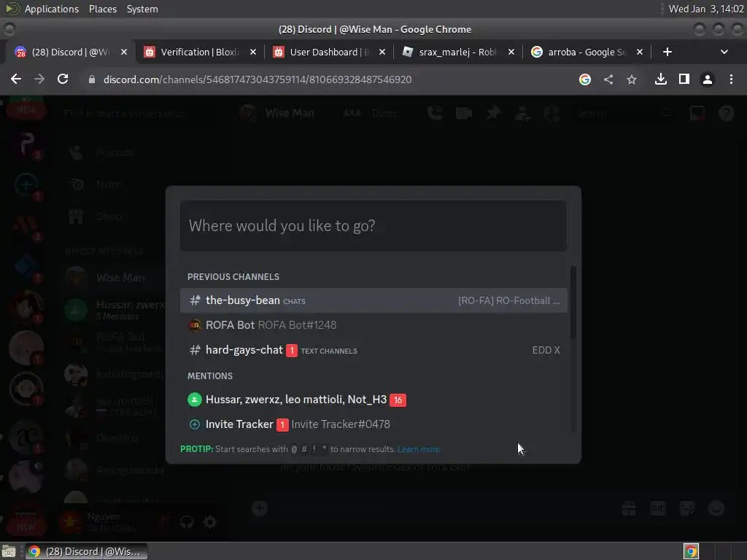Expand the Chrome tab search dropdown
This screenshot has height=560, width=747.
click(724, 52)
